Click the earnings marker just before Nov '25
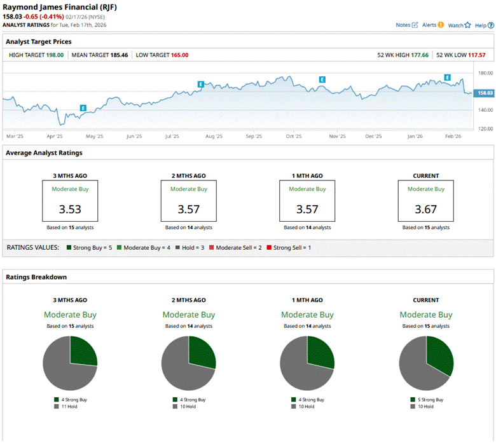 322,79
